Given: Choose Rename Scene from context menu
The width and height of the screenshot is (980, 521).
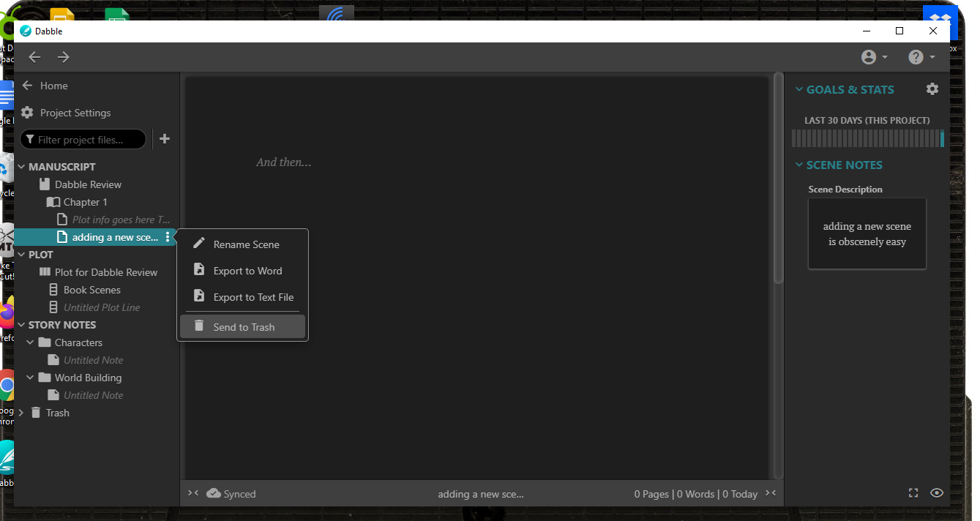Looking at the screenshot, I should tap(246, 244).
